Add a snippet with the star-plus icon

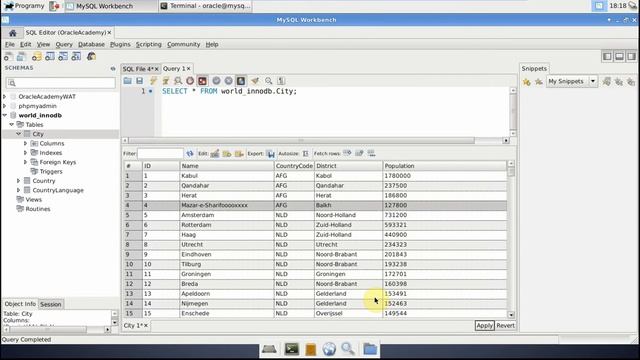click(527, 82)
